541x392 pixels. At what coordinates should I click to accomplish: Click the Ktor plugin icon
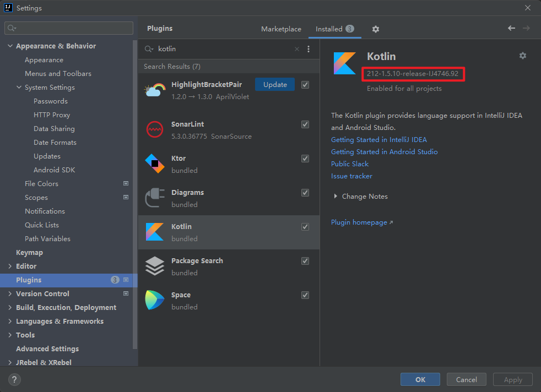click(155, 164)
